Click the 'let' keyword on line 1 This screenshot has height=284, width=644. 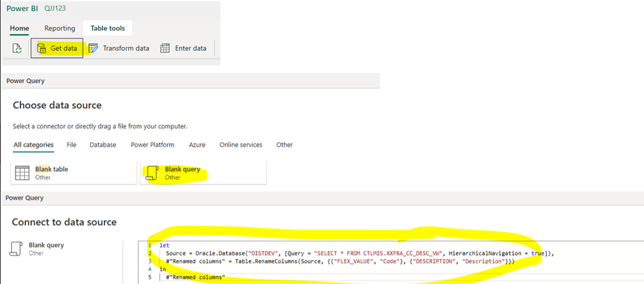click(x=163, y=246)
